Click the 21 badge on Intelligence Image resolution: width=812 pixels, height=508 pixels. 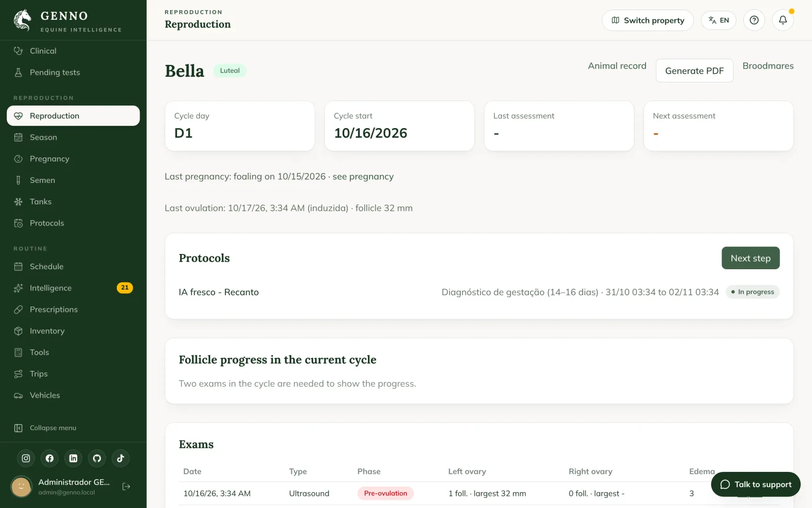click(x=125, y=288)
